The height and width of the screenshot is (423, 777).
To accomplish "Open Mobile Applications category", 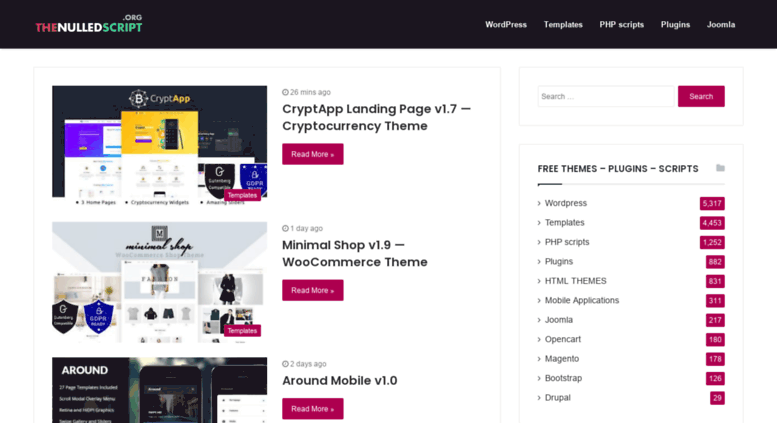I will tap(581, 300).
